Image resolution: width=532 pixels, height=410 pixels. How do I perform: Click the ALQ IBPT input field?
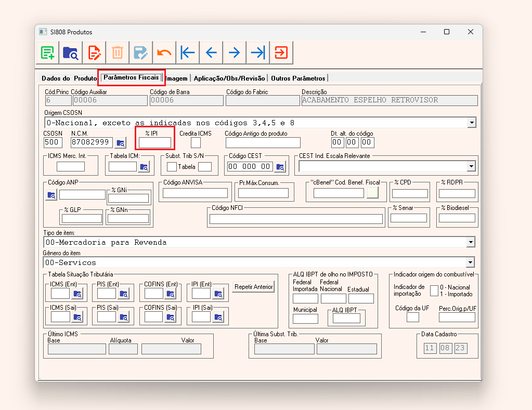click(346, 318)
